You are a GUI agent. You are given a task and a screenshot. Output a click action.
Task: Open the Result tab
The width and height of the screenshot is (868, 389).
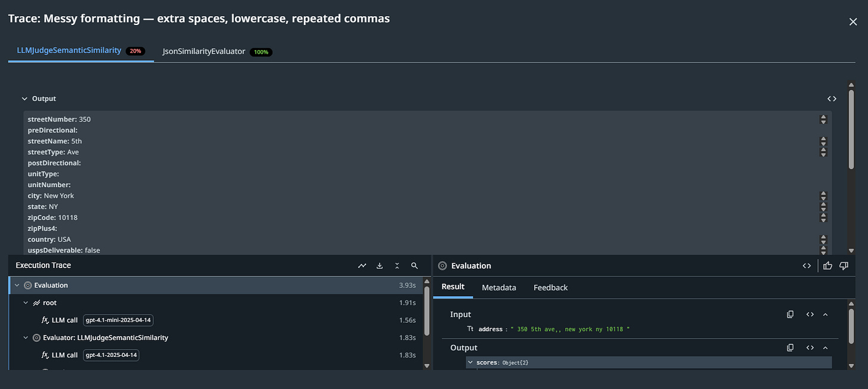453,287
